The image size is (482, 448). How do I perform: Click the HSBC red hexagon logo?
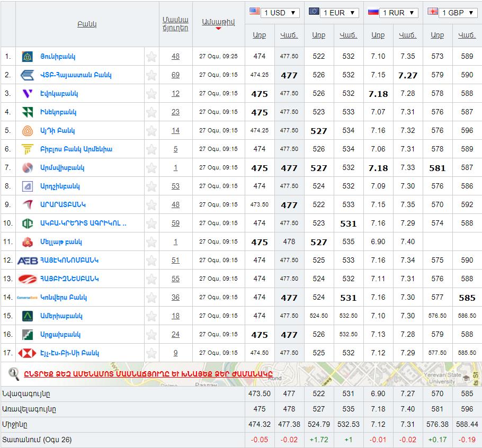[x=28, y=353]
